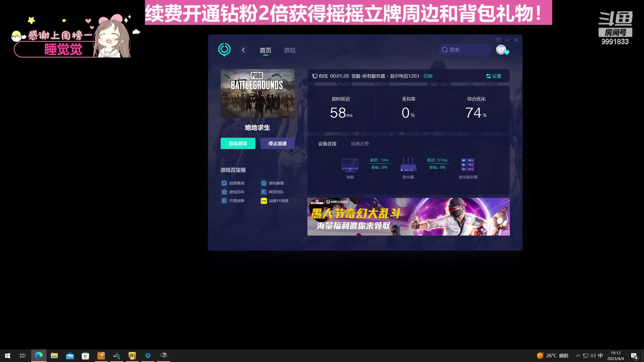
Task: Click the 搜索 search input field
Action: tap(464, 50)
